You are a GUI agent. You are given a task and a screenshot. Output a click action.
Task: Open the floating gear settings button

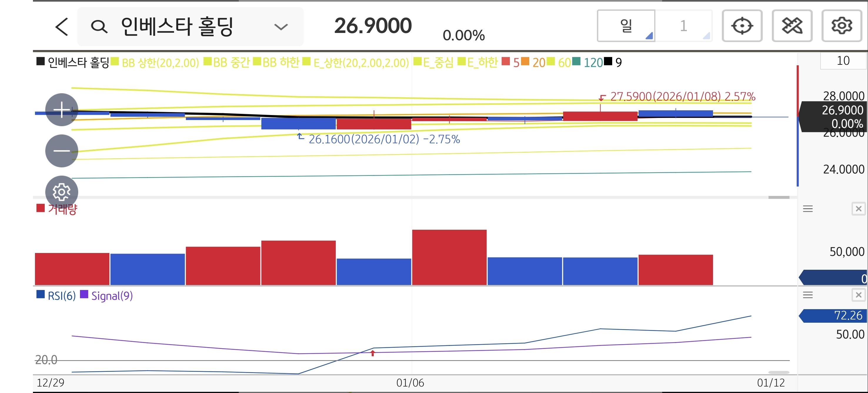tap(62, 192)
